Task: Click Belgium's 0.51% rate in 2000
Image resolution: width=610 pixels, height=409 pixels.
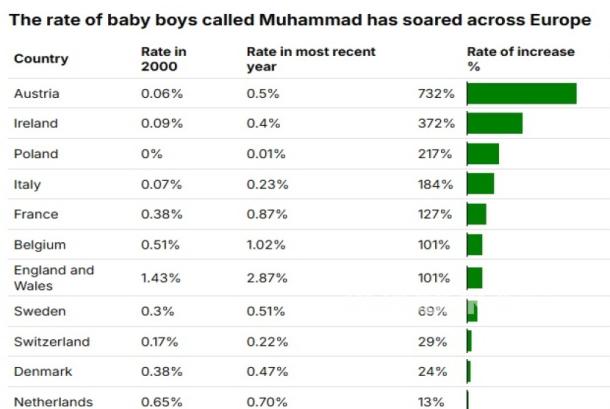Action: click(x=160, y=245)
